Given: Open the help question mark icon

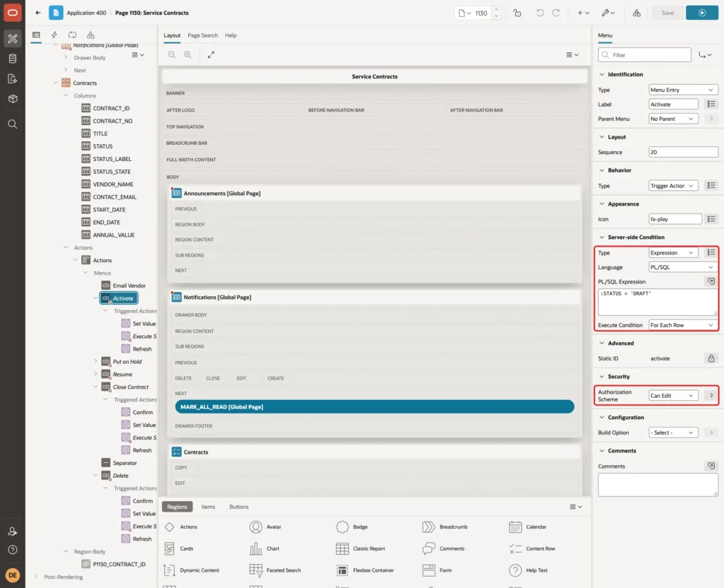Looking at the screenshot, I should pyautogui.click(x=13, y=550).
